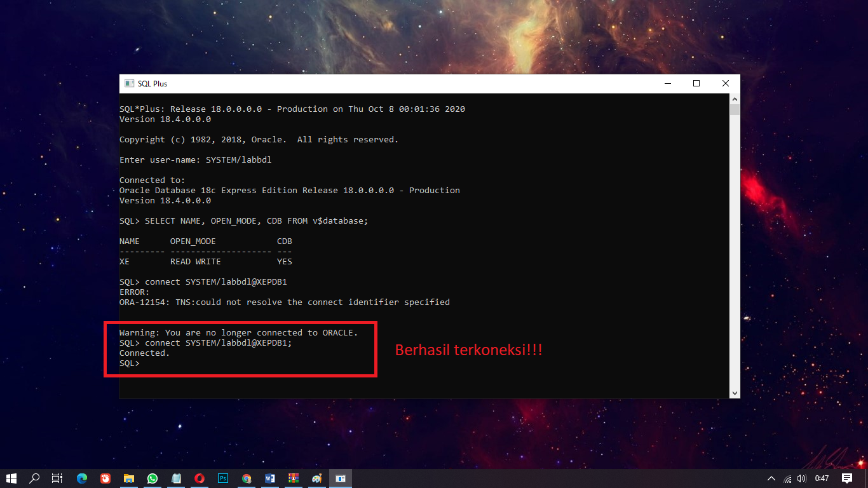Open the Wi-Fi network flyout

788,478
